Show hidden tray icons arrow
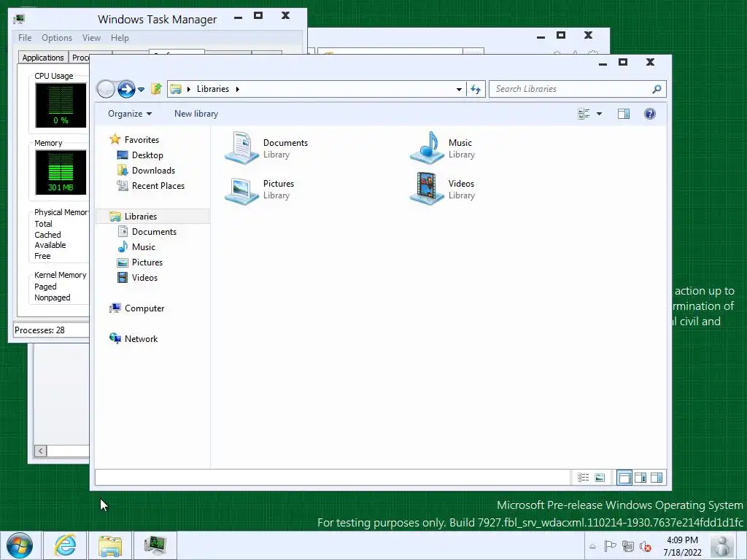The height and width of the screenshot is (560, 747). pyautogui.click(x=592, y=546)
